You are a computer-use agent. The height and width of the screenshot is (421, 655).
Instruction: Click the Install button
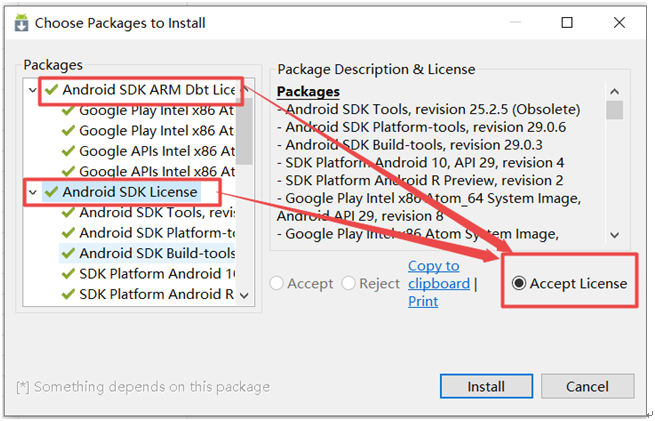(486, 386)
